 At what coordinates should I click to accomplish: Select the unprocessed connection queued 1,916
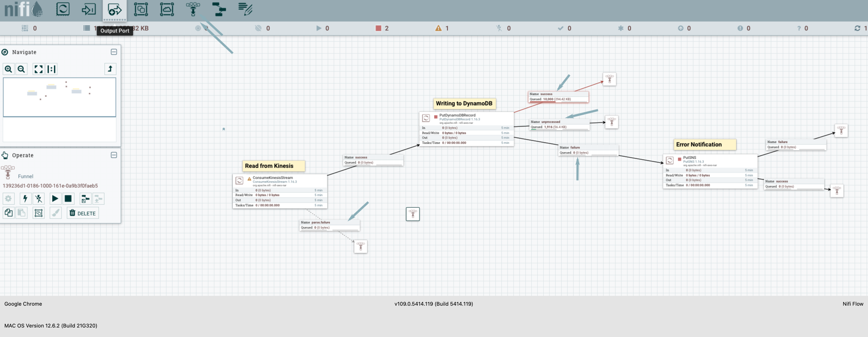(x=560, y=125)
